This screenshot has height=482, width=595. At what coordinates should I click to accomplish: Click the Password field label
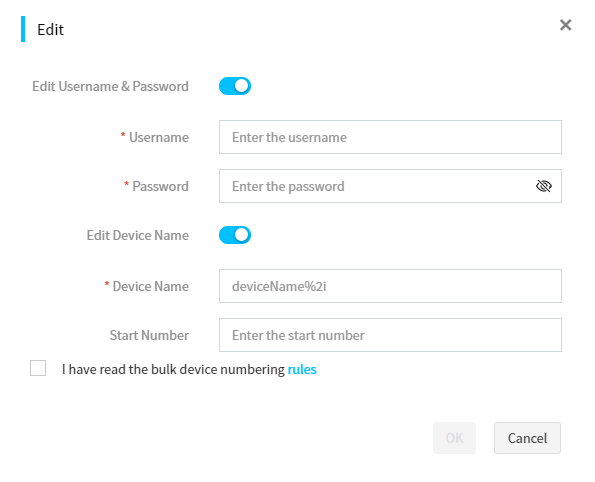(x=160, y=186)
